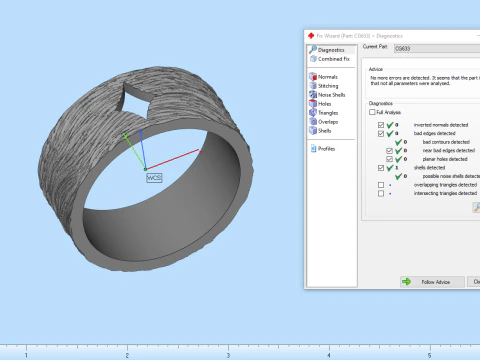Select the Noise Shells fix step
The image size is (480, 360).
pos(327,95)
